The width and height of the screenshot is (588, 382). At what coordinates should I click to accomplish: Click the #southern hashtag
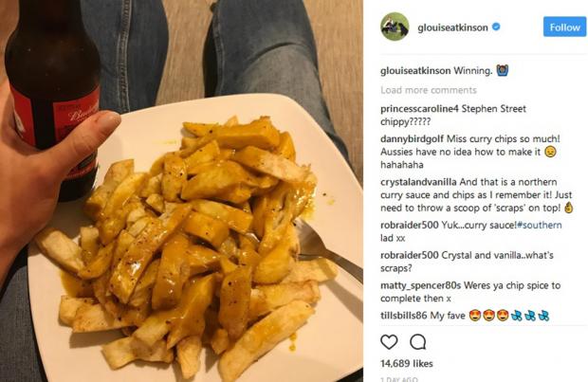(x=540, y=225)
